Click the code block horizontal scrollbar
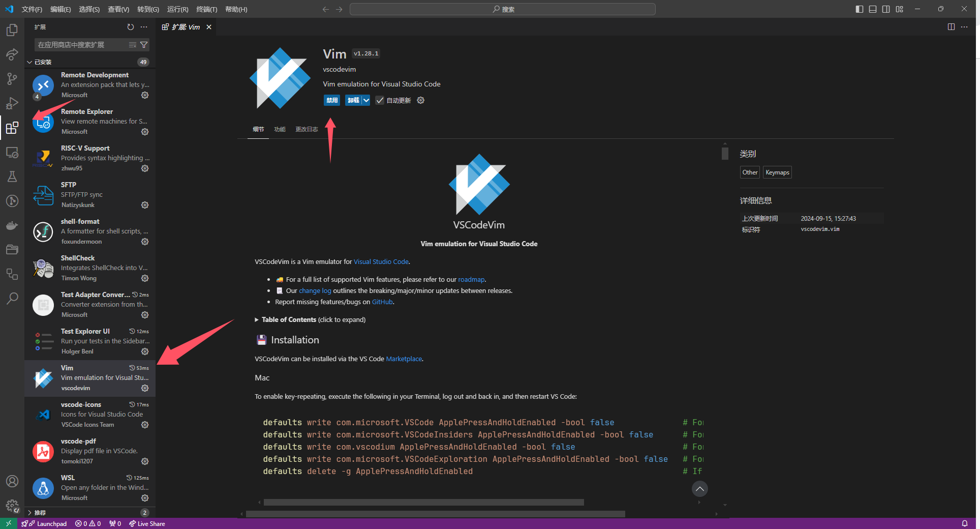 [424, 503]
